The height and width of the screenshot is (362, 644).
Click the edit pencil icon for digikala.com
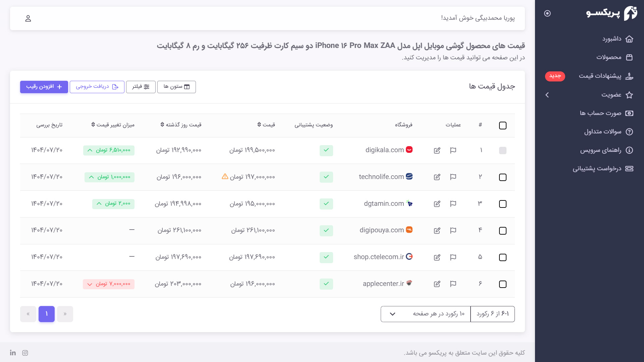tap(437, 150)
